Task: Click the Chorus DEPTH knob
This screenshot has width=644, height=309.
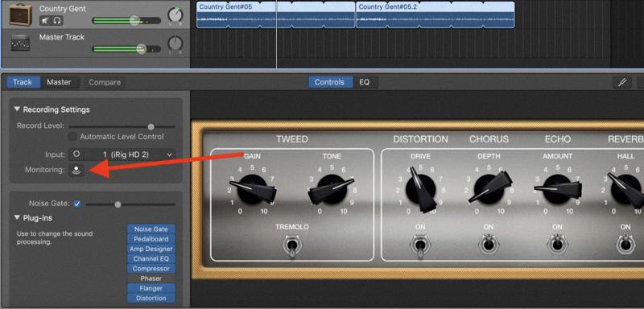Action: pos(489,190)
